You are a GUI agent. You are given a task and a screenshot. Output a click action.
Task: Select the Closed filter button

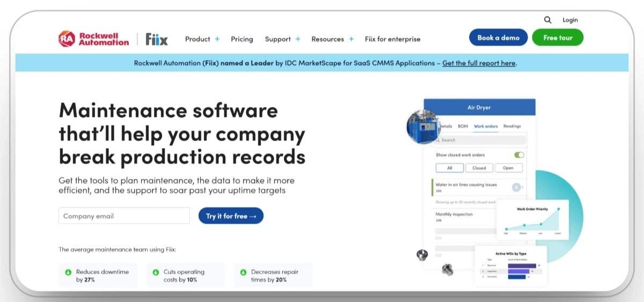coord(479,168)
